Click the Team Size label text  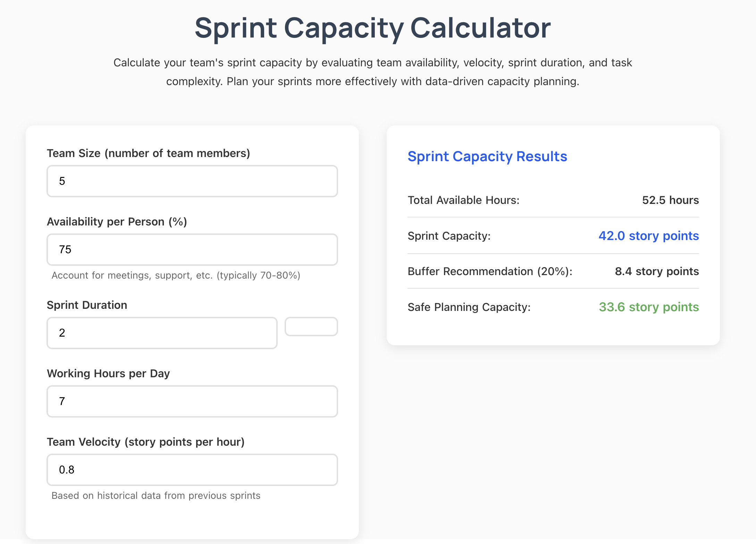click(x=148, y=153)
